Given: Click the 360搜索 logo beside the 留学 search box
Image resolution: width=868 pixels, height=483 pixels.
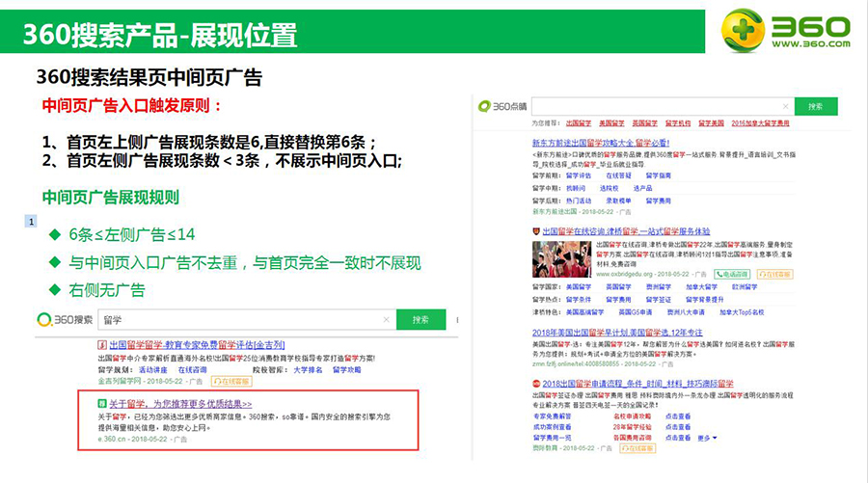Looking at the screenshot, I should (66, 319).
